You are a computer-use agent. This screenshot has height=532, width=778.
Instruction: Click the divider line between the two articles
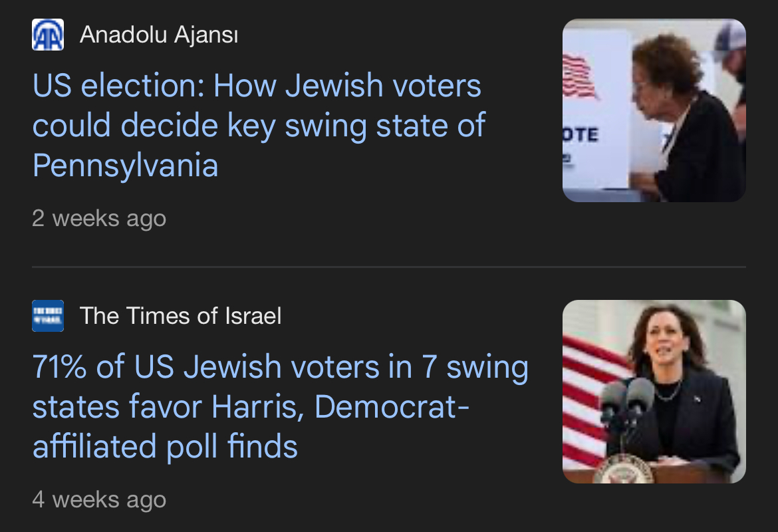point(388,267)
